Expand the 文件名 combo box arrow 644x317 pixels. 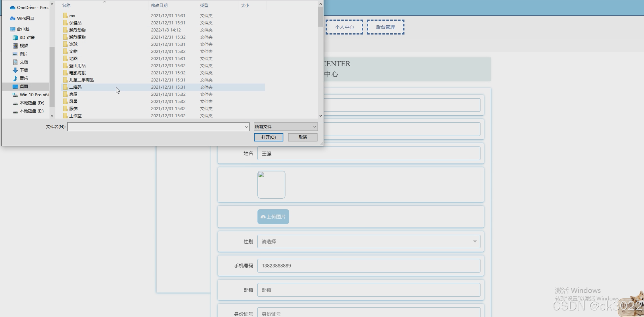tap(246, 127)
